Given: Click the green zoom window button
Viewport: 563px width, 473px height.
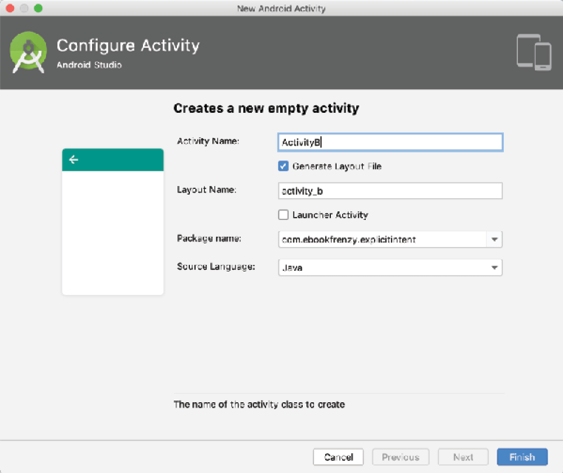Looking at the screenshot, I should (38, 8).
